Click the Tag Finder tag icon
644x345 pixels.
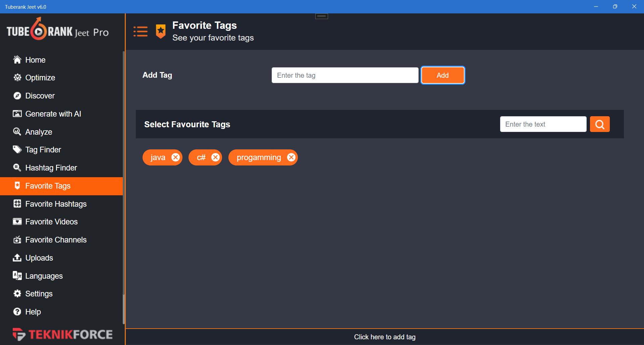point(17,149)
